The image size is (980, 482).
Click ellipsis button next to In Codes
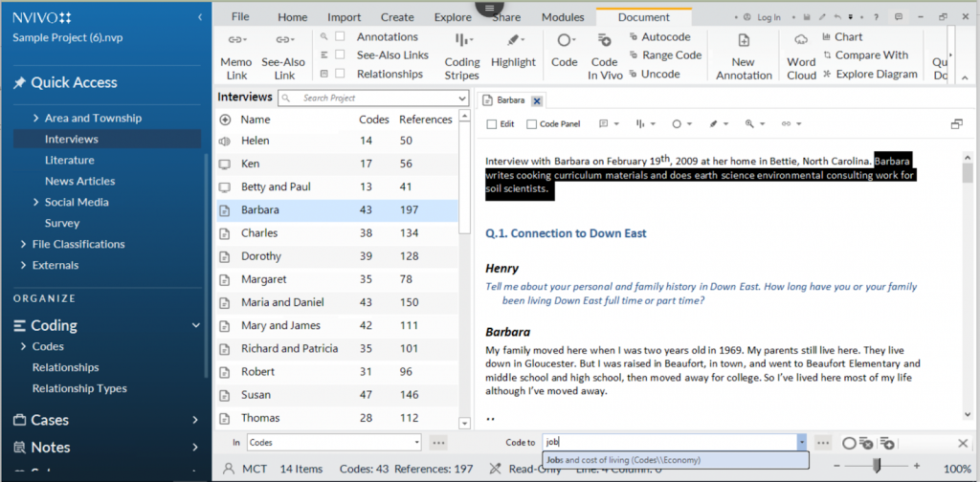click(438, 443)
